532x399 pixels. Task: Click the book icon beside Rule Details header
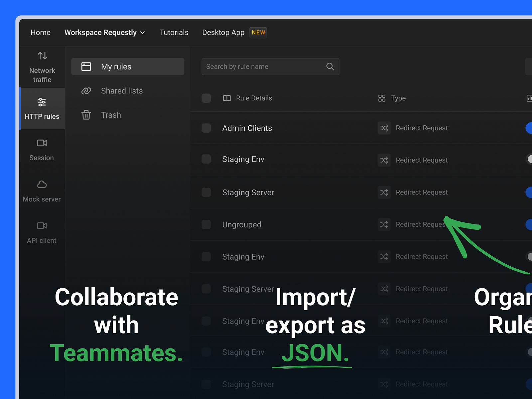tap(226, 98)
